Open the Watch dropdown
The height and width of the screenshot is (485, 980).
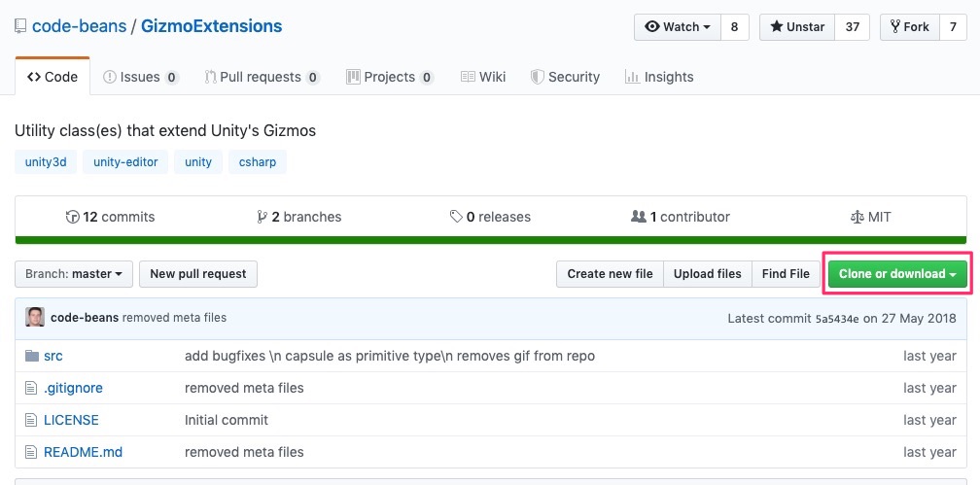[x=678, y=27]
